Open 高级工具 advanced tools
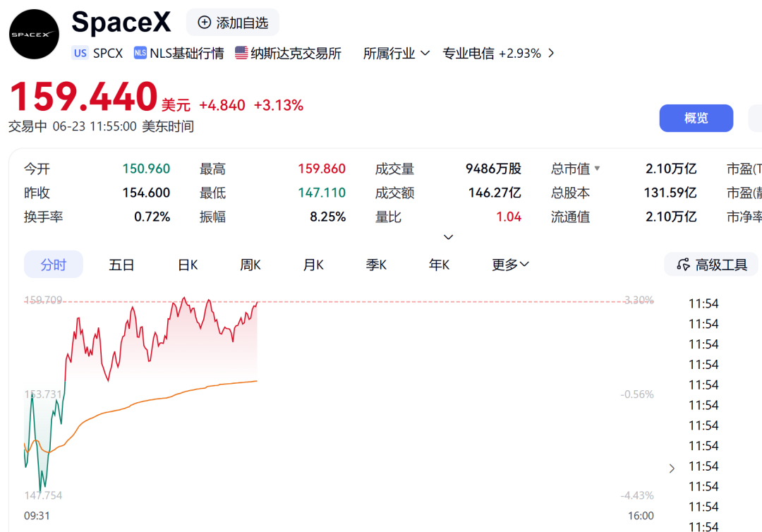 click(x=711, y=265)
